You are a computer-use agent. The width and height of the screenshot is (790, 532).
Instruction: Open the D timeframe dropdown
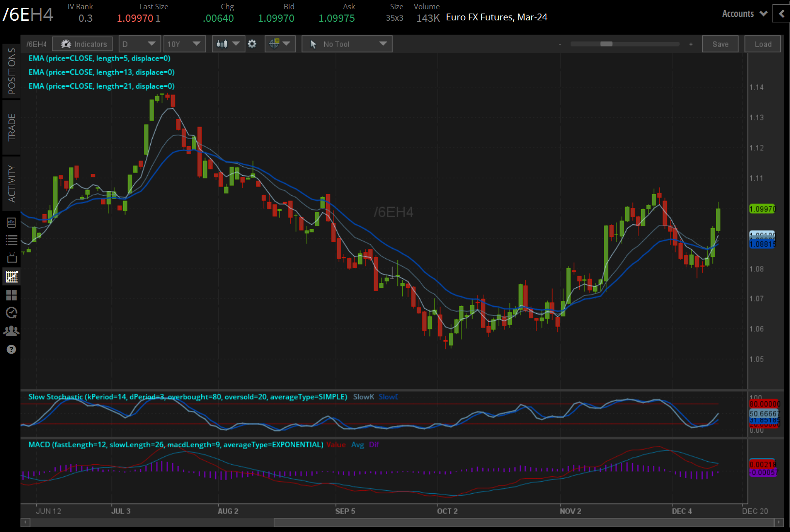[x=139, y=44]
